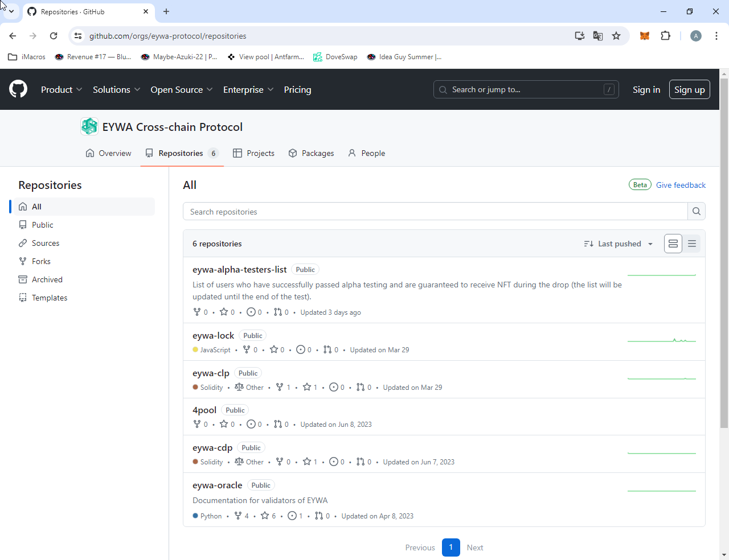The width and height of the screenshot is (729, 560).
Task: Filter by Templates
Action: (83, 298)
